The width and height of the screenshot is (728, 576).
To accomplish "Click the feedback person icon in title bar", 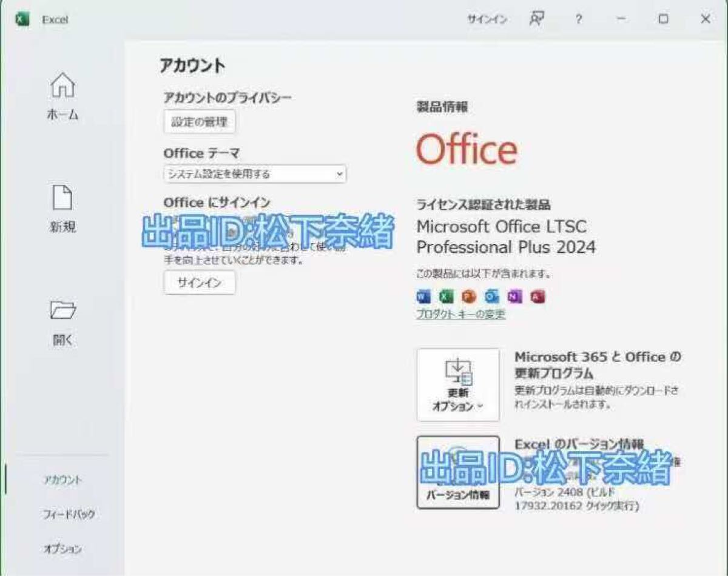I will point(536,19).
